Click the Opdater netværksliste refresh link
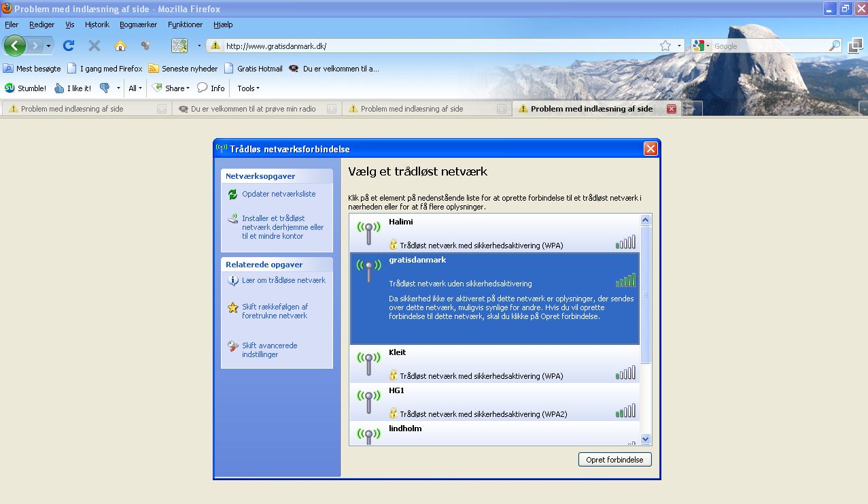The width and height of the screenshot is (868, 504). click(x=278, y=194)
